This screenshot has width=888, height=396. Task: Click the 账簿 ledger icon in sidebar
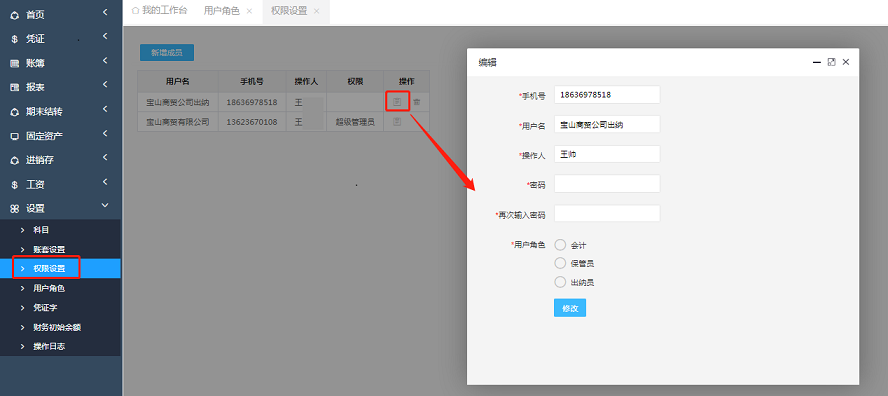point(15,63)
